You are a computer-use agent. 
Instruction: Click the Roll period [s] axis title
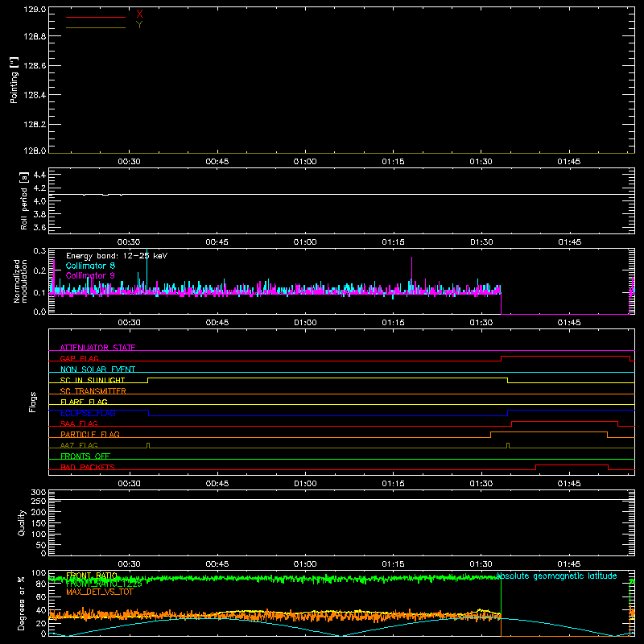coord(24,200)
